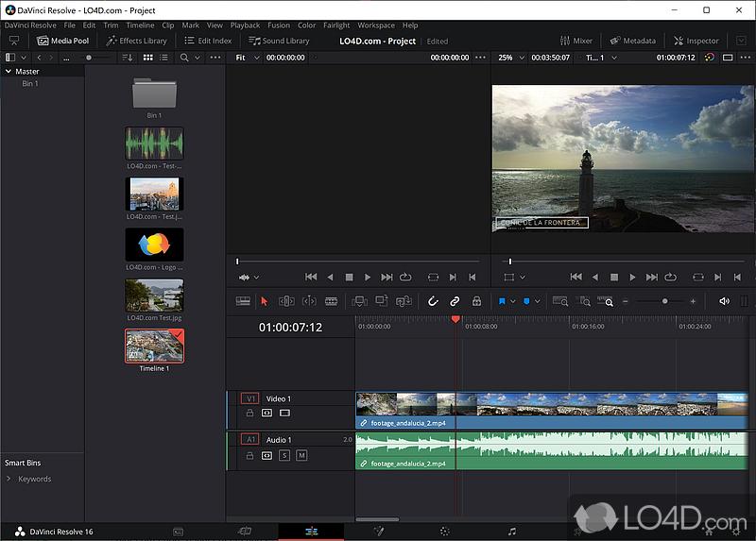
Task: Open media pool sort options
Action: pos(128,58)
